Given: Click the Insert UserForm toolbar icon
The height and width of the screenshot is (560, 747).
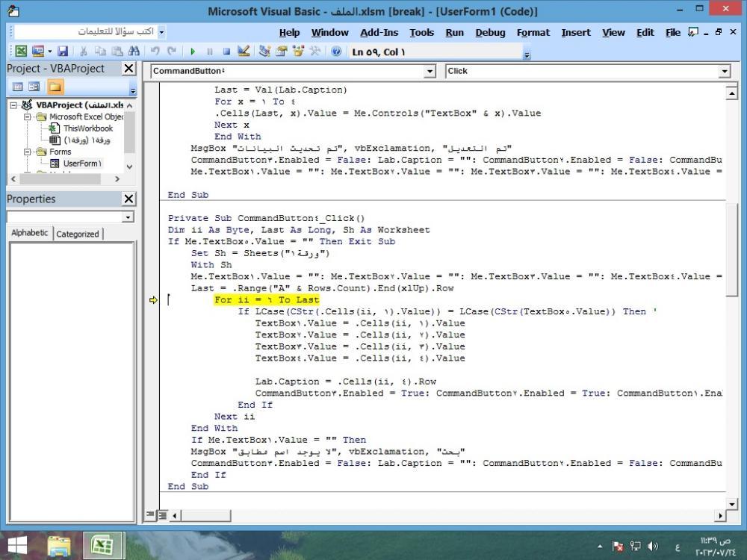Looking at the screenshot, I should pyautogui.click(x=38, y=51).
